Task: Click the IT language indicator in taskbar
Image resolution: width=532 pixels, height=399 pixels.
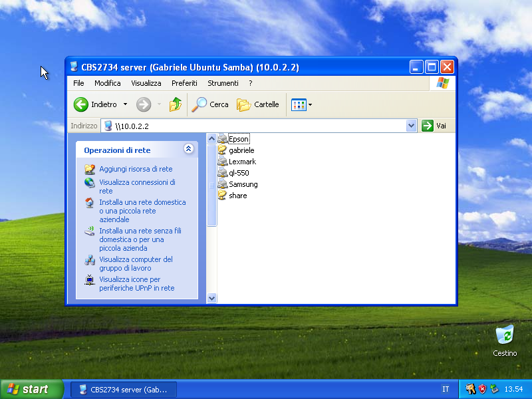Action: (x=446, y=389)
